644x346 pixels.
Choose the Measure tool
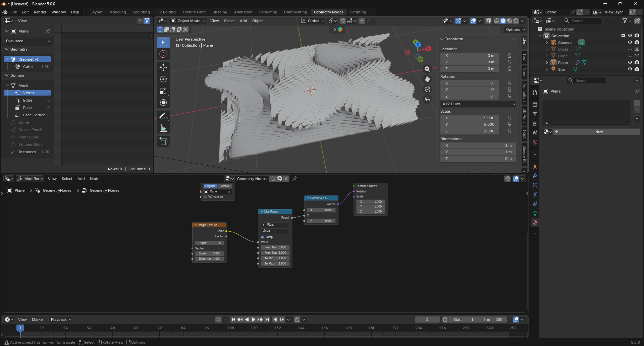(x=163, y=128)
